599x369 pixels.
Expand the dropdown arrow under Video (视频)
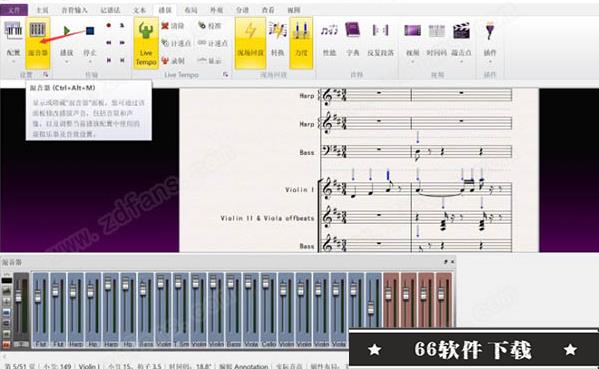413,61
